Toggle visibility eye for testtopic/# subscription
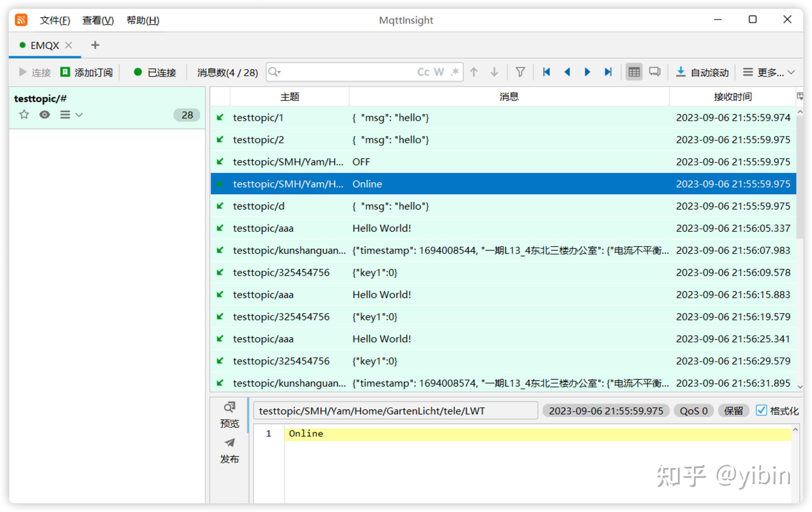812x512 pixels. [x=45, y=115]
